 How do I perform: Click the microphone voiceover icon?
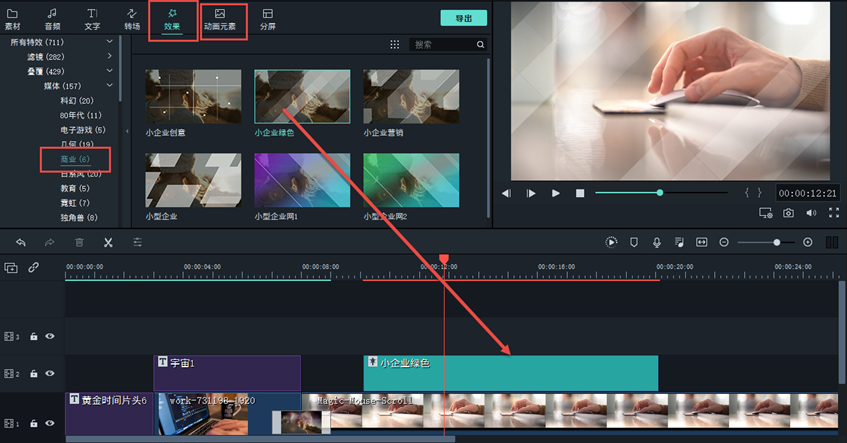coord(657,243)
